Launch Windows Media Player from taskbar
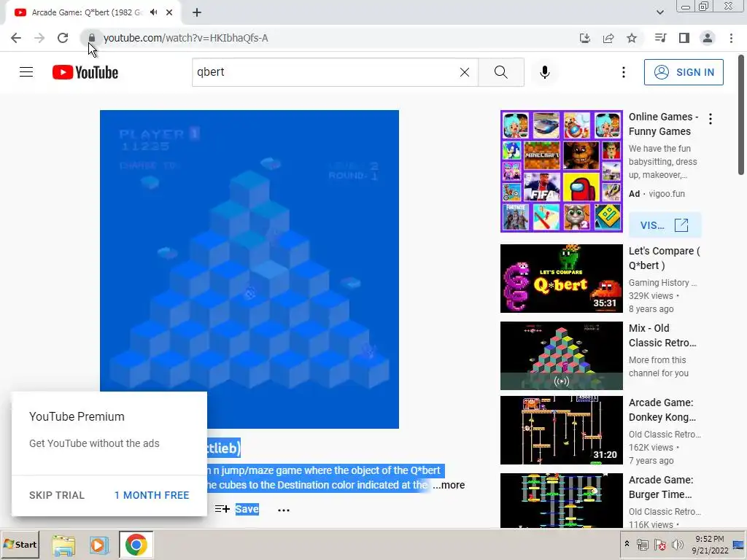747x560 pixels. pos(99,545)
